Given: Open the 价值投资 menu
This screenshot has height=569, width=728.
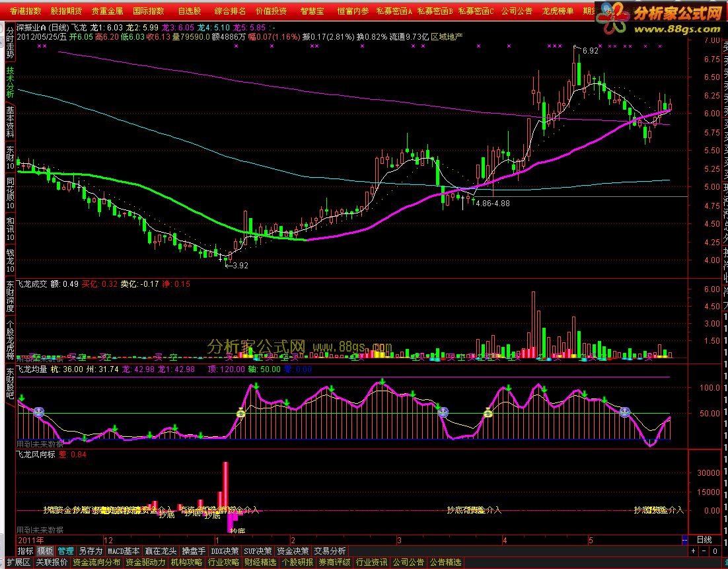Looking at the screenshot, I should 271,11.
